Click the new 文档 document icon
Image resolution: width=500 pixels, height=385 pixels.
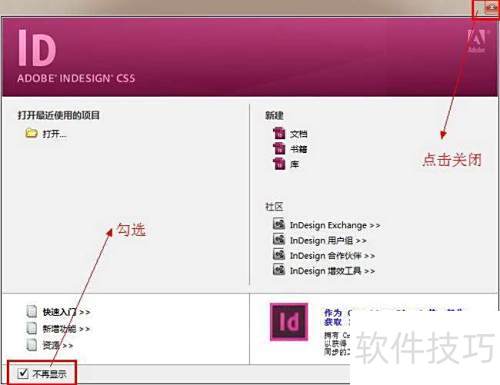(279, 133)
